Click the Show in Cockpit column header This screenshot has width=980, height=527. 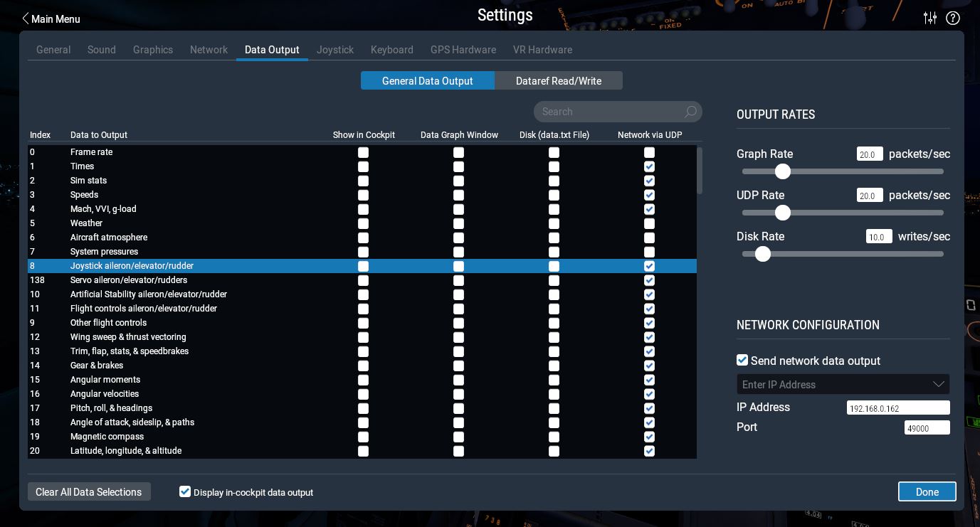click(x=364, y=135)
